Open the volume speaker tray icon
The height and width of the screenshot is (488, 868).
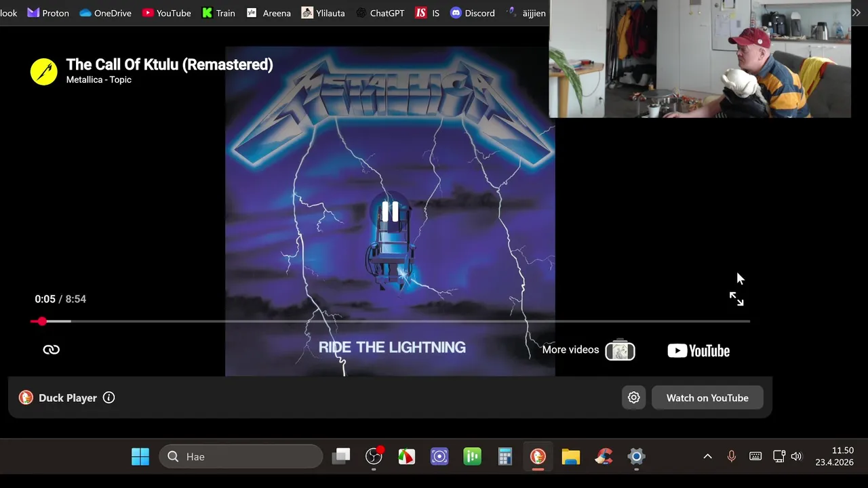[x=796, y=457]
